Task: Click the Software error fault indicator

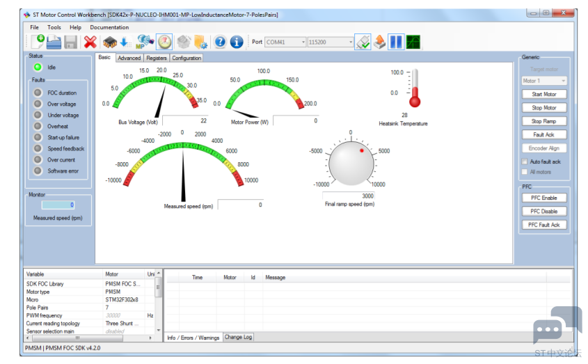Action: click(38, 171)
